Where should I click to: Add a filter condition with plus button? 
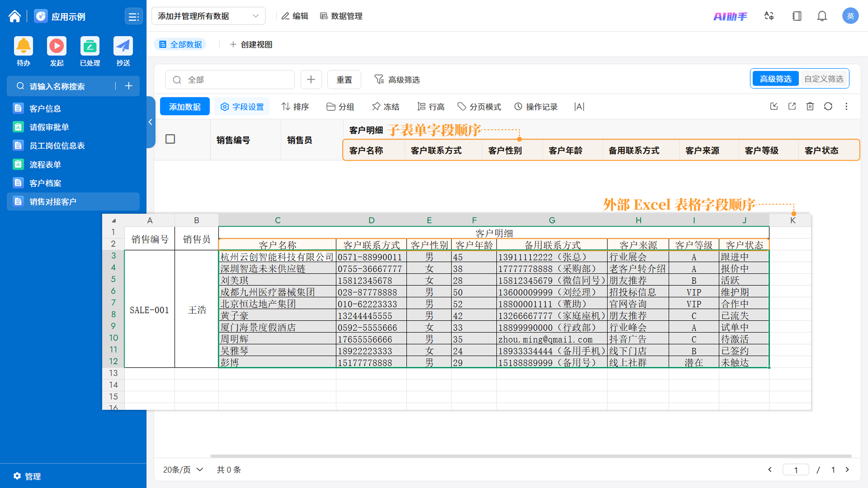(311, 80)
